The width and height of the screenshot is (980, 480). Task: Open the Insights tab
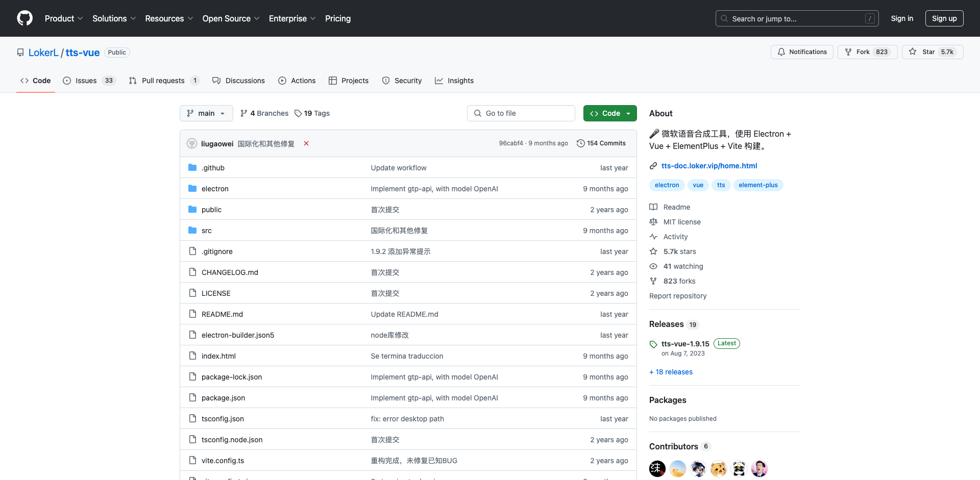click(x=454, y=81)
